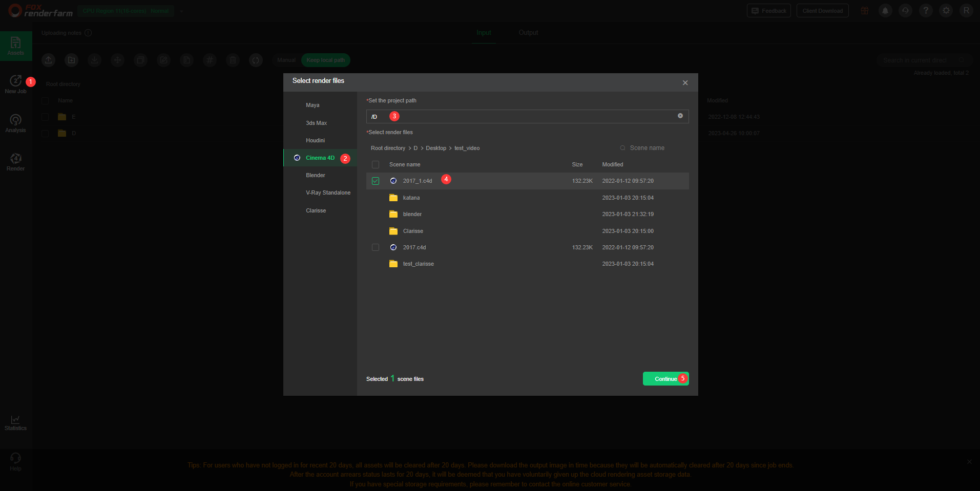Image resolution: width=980 pixels, height=491 pixels.
Task: Open the New Job sidebar item
Action: click(x=16, y=84)
